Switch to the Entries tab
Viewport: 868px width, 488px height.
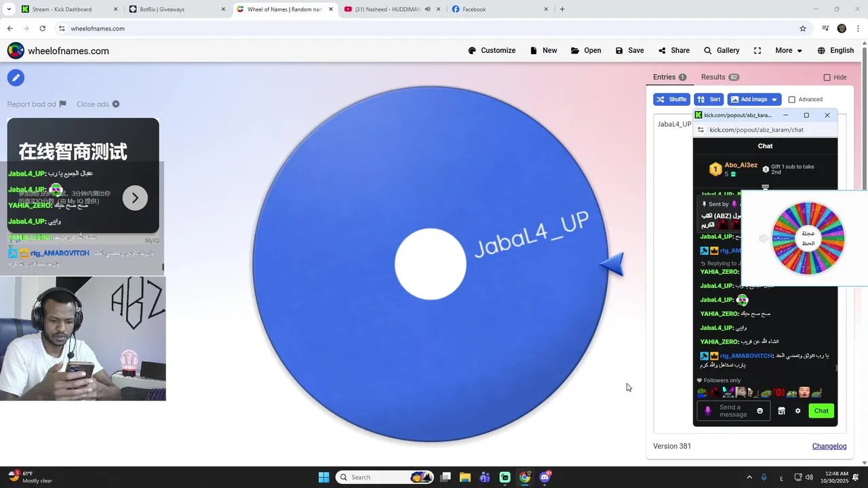coord(669,77)
